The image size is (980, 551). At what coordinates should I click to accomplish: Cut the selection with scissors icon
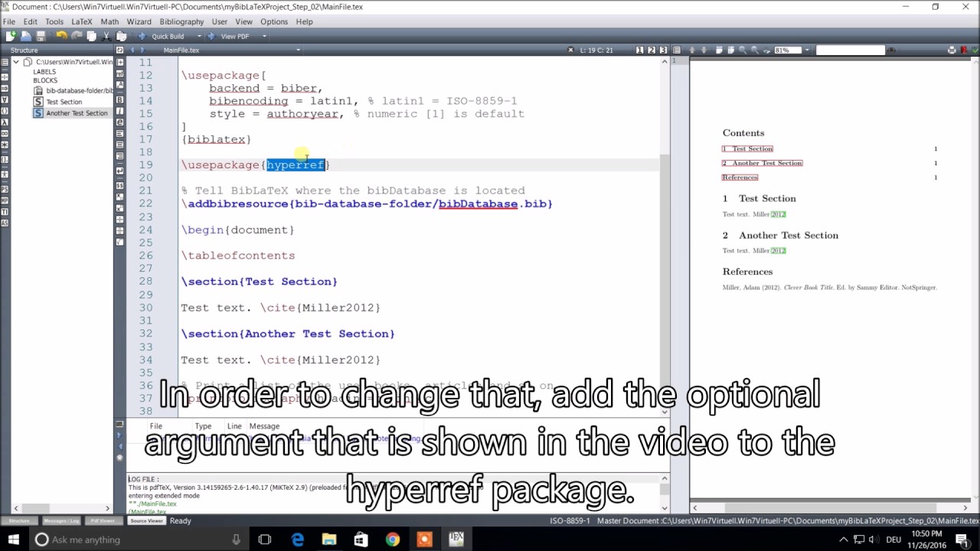(106, 36)
